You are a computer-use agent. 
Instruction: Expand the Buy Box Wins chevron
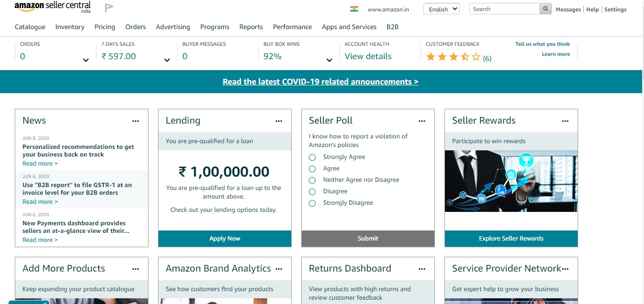point(329,60)
